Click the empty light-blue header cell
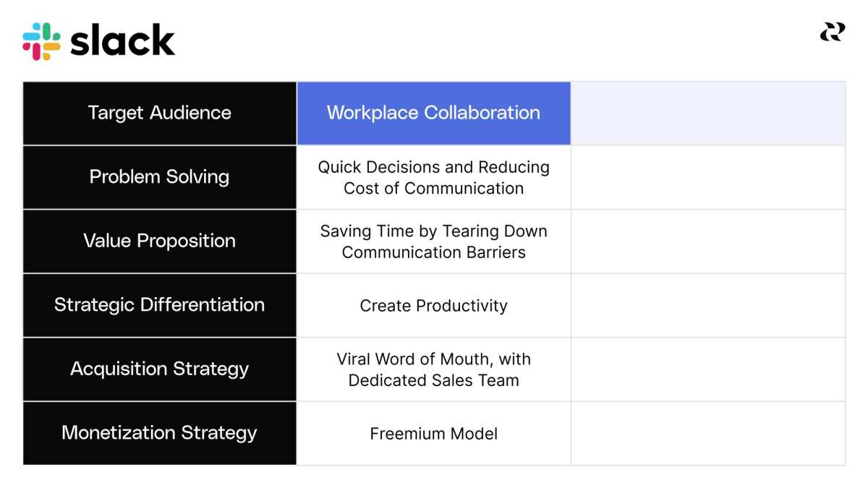The height and width of the screenshot is (488, 868). coord(708,114)
